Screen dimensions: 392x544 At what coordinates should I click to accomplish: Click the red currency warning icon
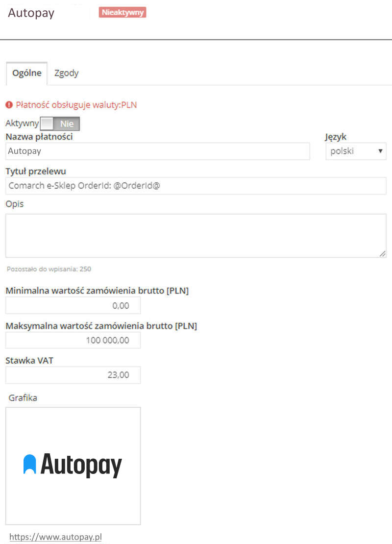click(9, 105)
